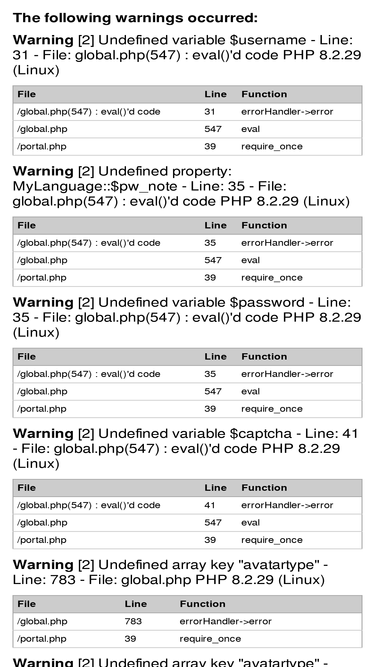Click the errorHandler->error cell on line 783
This screenshot has width=375, height=667.
(225, 621)
